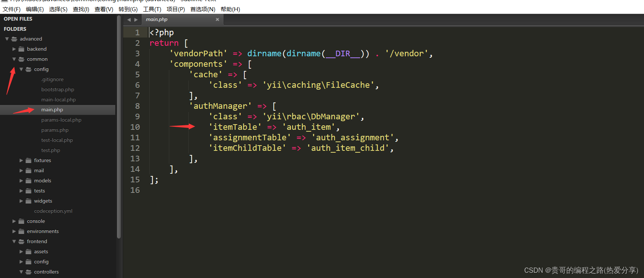Click the 'authManager' key in code

(220, 106)
